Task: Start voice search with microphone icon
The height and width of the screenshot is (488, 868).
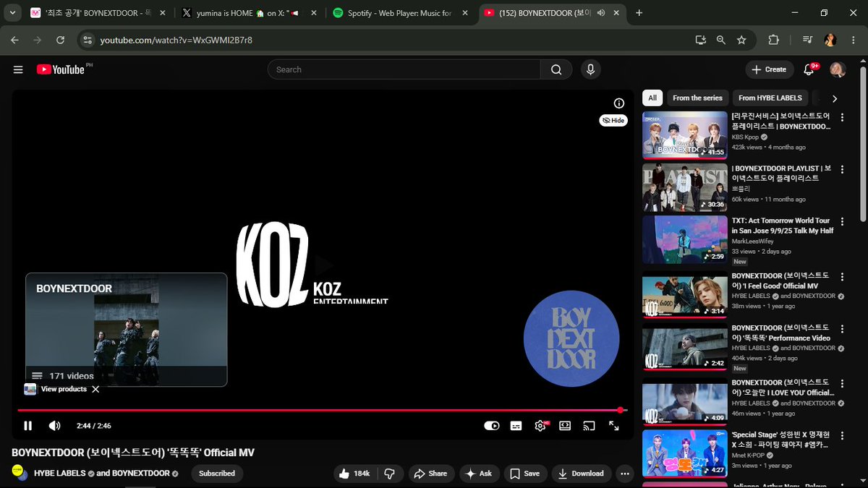Action: pyautogui.click(x=591, y=69)
